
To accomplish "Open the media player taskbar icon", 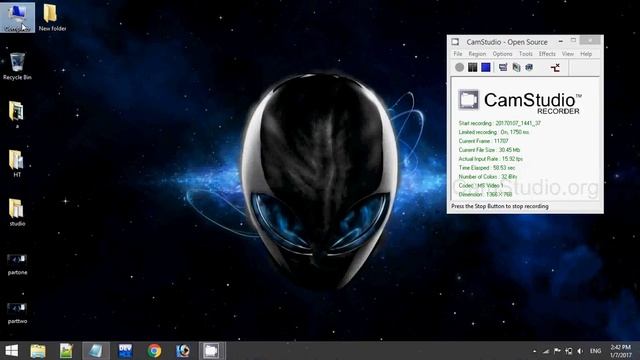I will click(182, 351).
